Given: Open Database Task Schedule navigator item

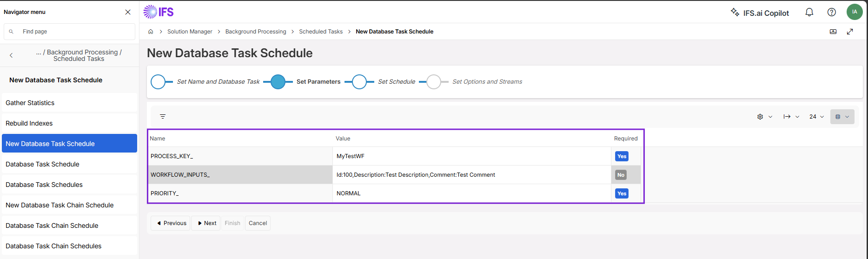Looking at the screenshot, I should 69,164.
